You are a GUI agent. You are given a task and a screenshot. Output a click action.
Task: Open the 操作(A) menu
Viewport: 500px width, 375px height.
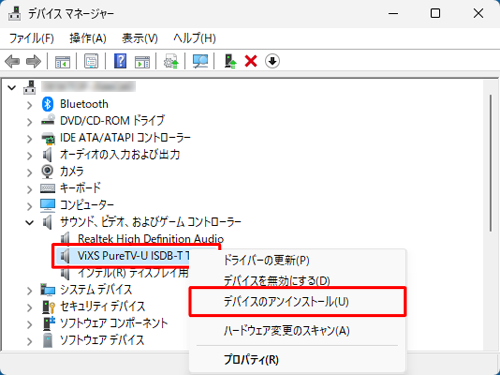(x=88, y=38)
